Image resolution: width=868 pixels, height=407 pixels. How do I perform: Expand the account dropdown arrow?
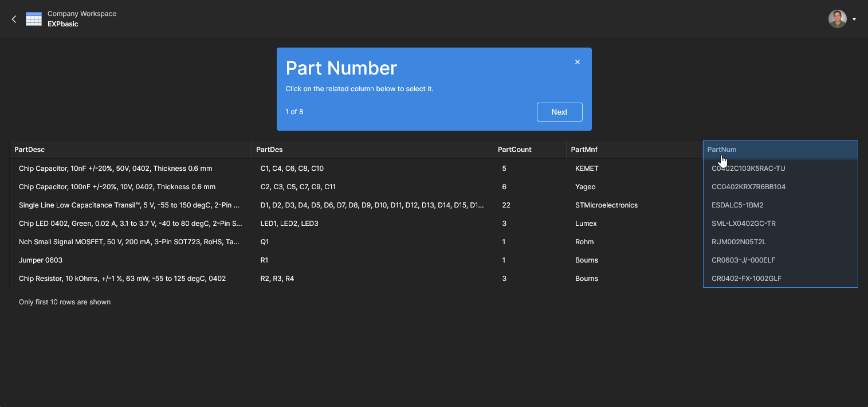click(x=854, y=19)
